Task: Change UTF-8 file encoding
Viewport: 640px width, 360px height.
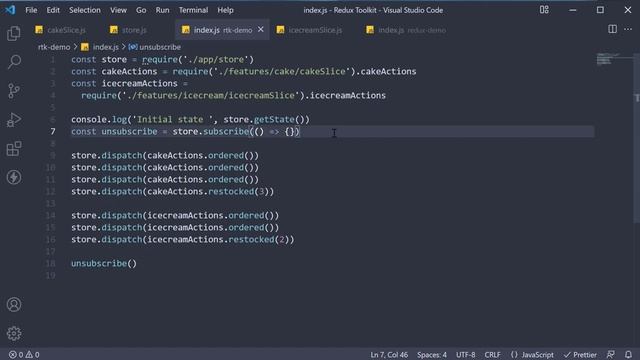Action: coord(465,355)
